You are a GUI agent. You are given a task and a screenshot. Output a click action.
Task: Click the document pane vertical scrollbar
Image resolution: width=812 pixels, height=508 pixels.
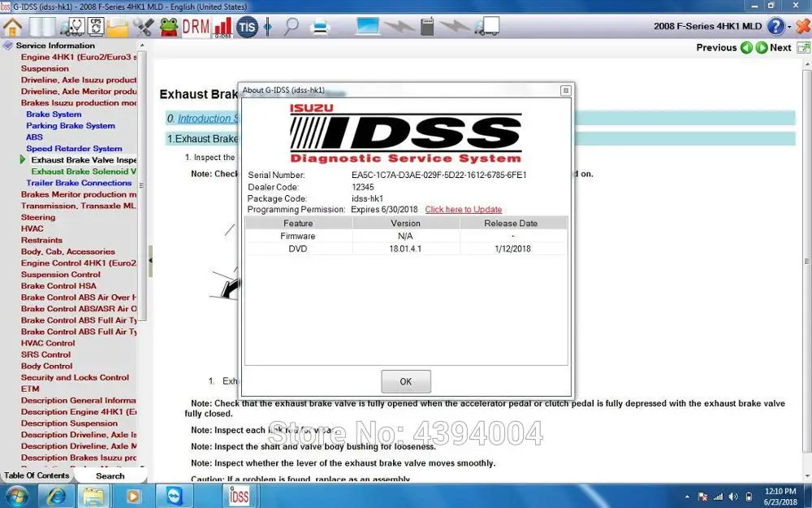pos(807,262)
